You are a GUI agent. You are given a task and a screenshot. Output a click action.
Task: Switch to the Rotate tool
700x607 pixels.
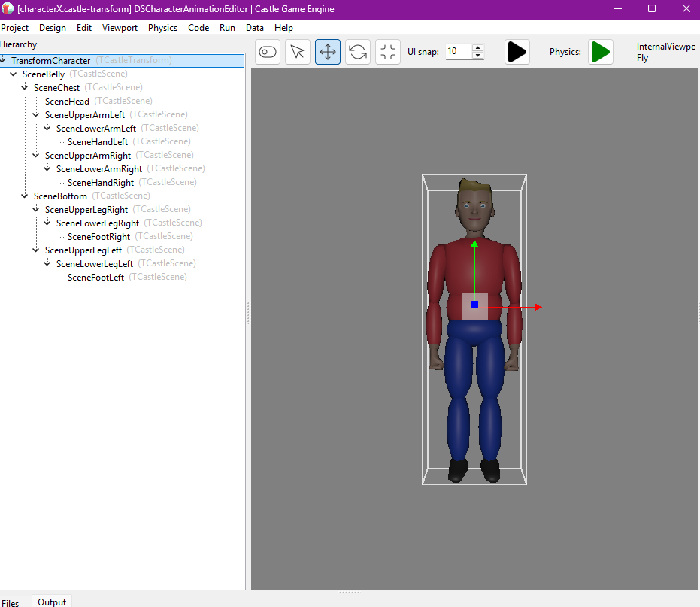(x=358, y=52)
